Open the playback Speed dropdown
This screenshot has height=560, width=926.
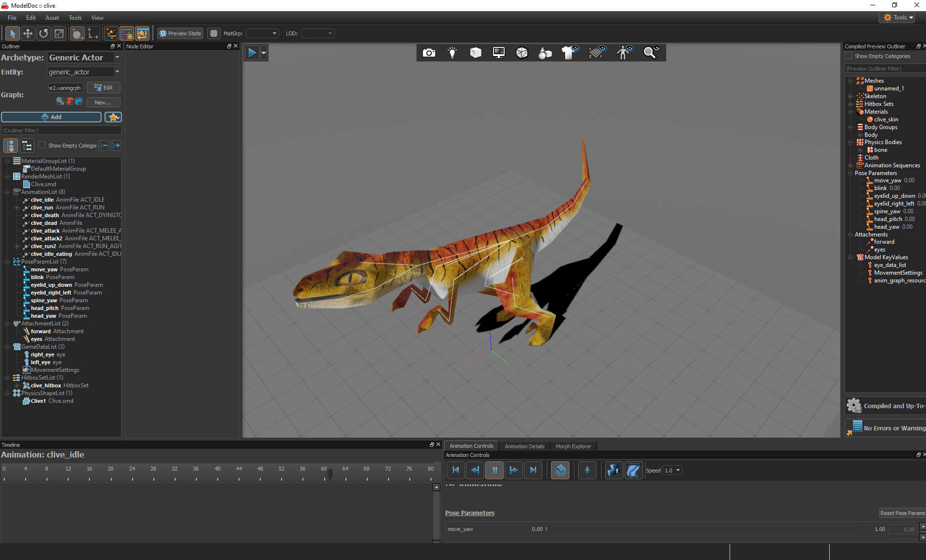[672, 470]
